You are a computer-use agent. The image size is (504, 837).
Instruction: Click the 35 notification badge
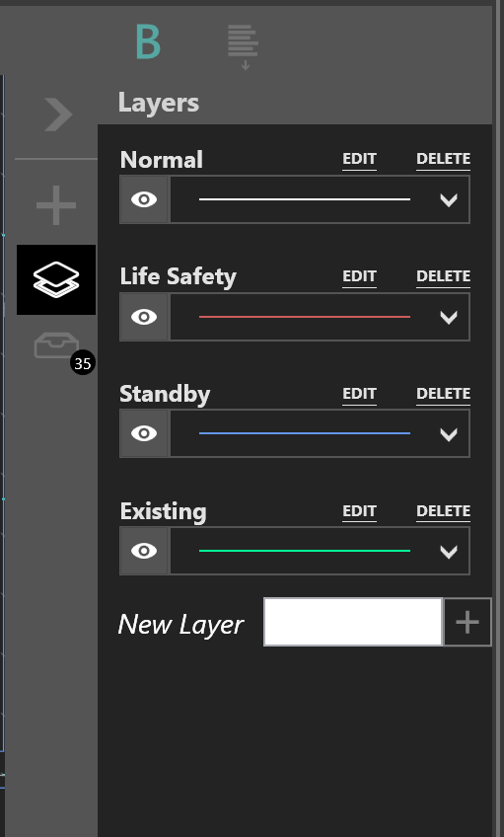click(x=83, y=363)
